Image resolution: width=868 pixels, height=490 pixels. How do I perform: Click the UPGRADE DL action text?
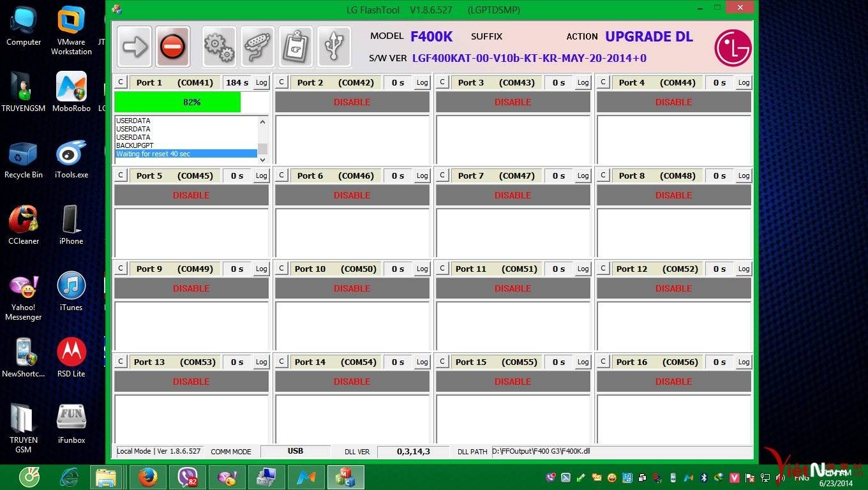pos(649,36)
